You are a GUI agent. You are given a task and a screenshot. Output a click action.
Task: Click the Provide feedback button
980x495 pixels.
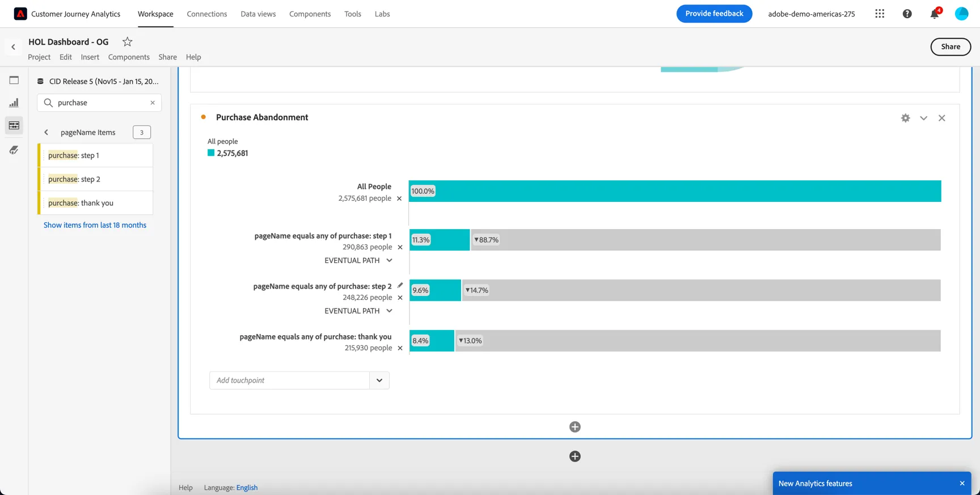(715, 14)
